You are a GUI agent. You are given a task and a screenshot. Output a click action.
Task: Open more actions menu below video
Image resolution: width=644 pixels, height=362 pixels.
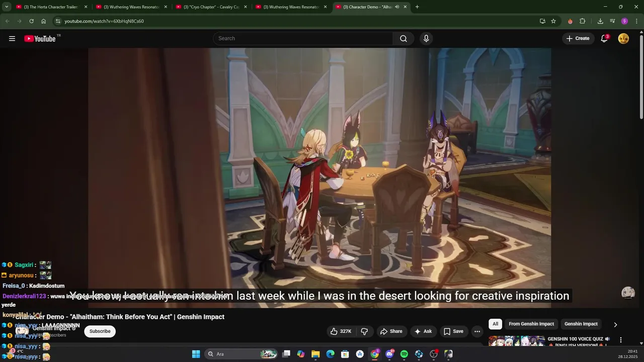click(477, 331)
